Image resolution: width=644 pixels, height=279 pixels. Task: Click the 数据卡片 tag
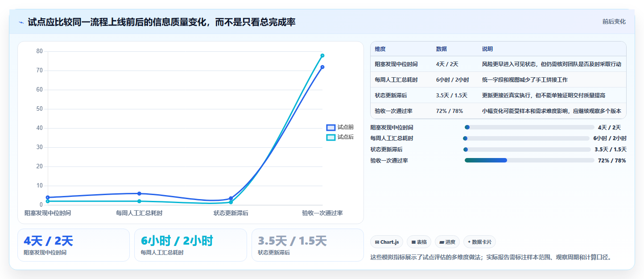479,242
